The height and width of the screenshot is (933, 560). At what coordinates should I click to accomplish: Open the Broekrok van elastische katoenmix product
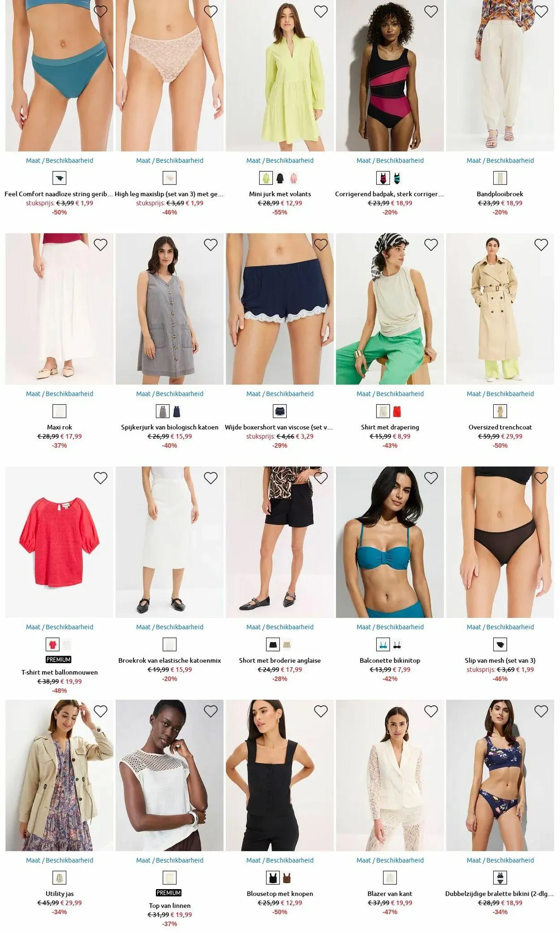(169, 661)
